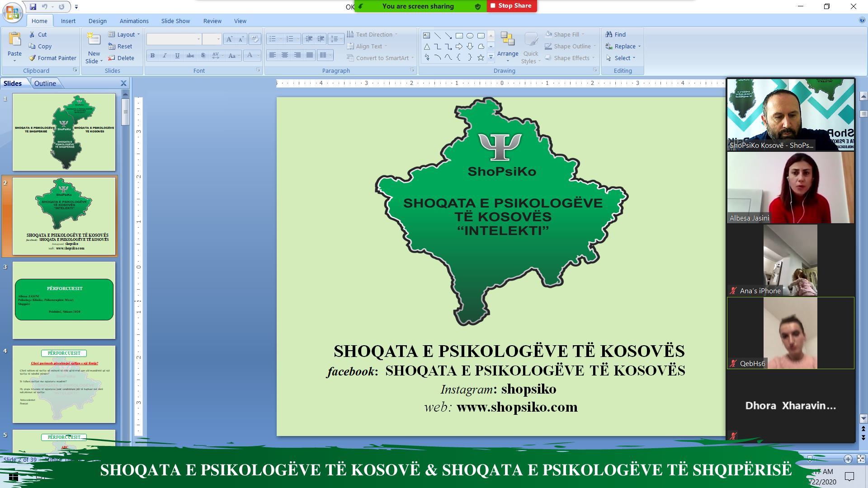Click the zoom-in plus button in status bar

click(848, 459)
